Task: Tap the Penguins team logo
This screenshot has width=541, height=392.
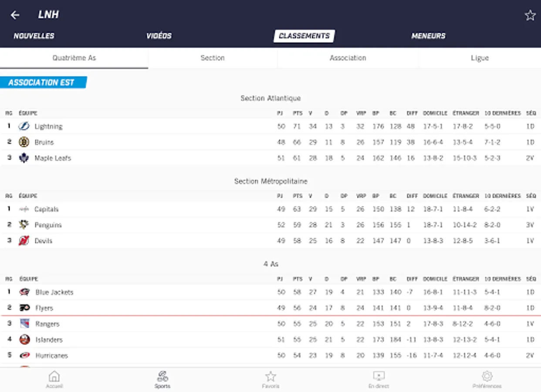Action: (x=24, y=225)
